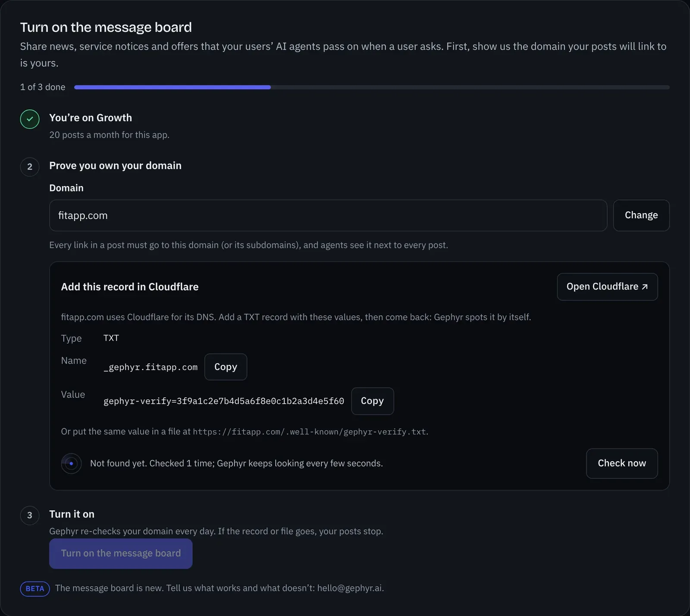The width and height of the screenshot is (690, 616).
Task: Click the hello@gephyr.ai email address
Action: pos(350,588)
